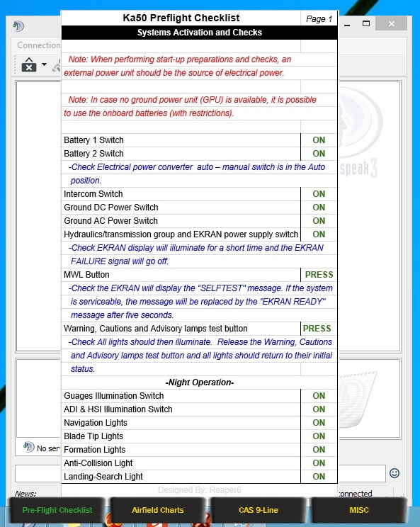Click ON value for ADI & HSI Illumination

click(x=319, y=409)
